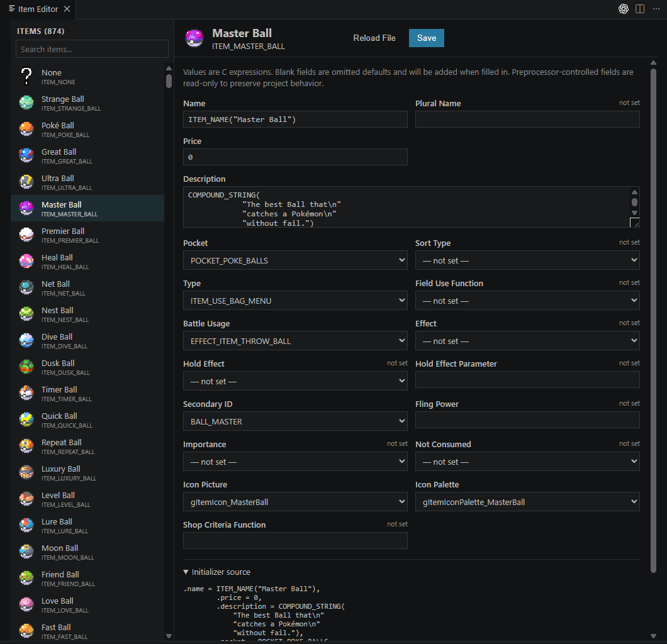Click the Level Ball icon in list
This screenshot has height=644, width=667.
click(26, 499)
